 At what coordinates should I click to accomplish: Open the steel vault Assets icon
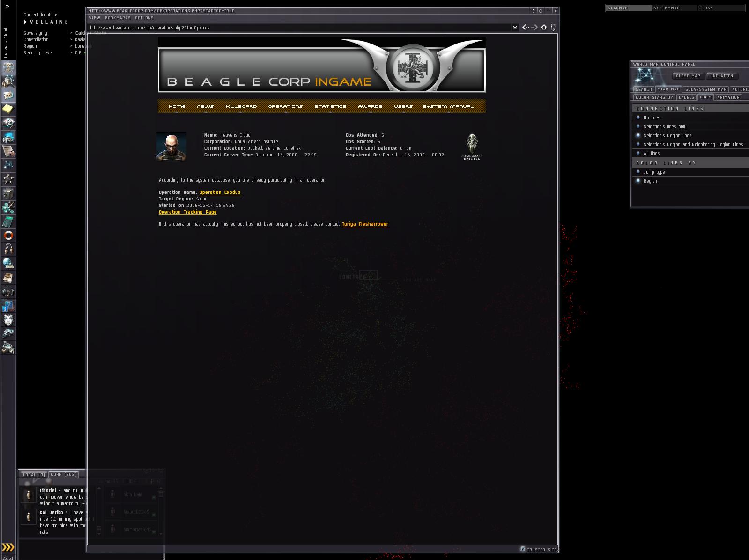[x=8, y=193]
